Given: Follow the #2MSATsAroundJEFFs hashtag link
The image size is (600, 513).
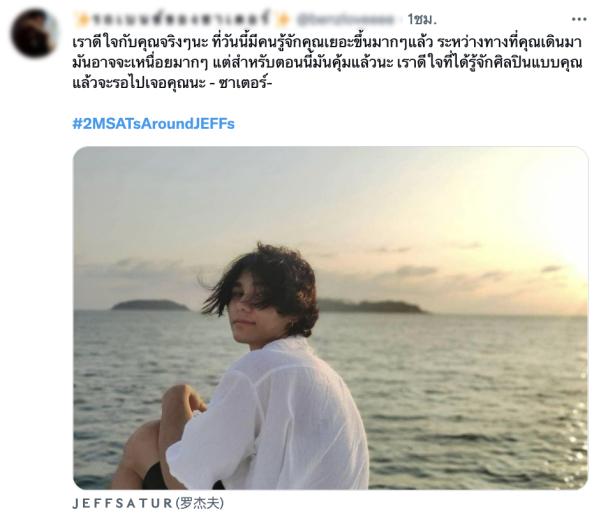Looking at the screenshot, I should [x=153, y=124].
